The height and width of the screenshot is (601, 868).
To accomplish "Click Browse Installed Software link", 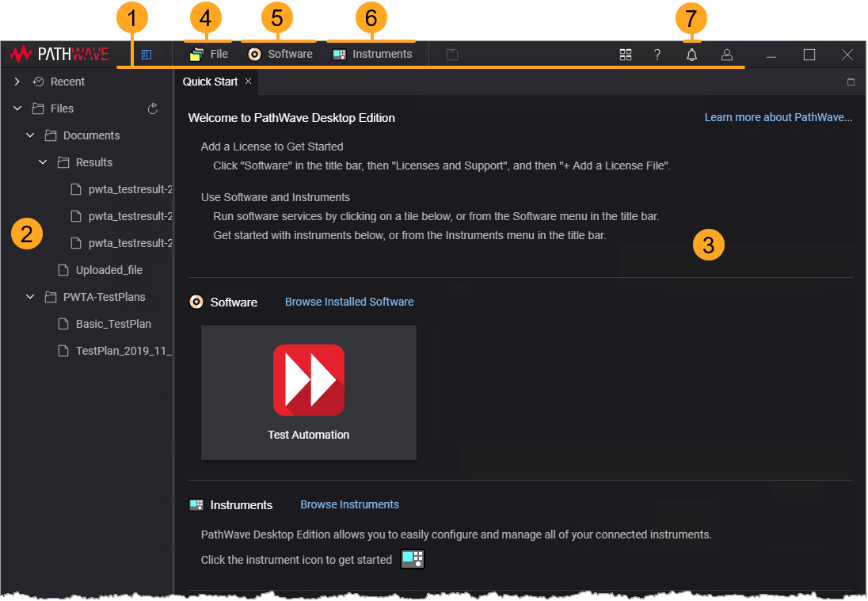I will tap(349, 302).
